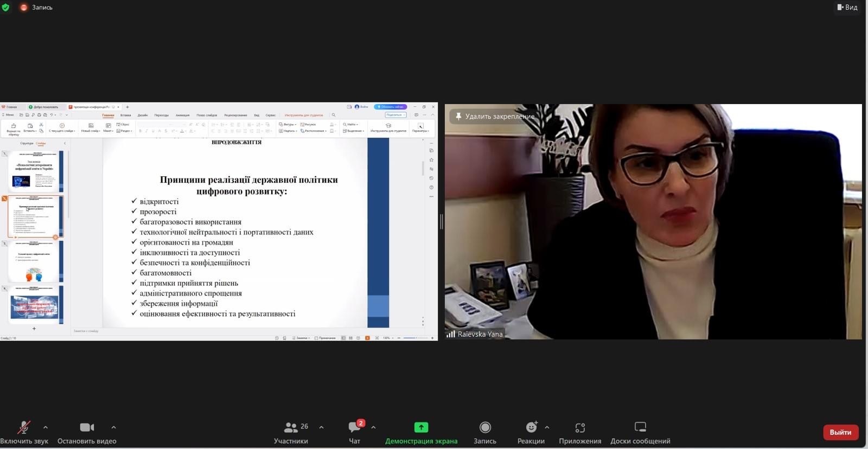The image size is (868, 449).
Task: Open the Chat panel
Action: coord(355,432)
